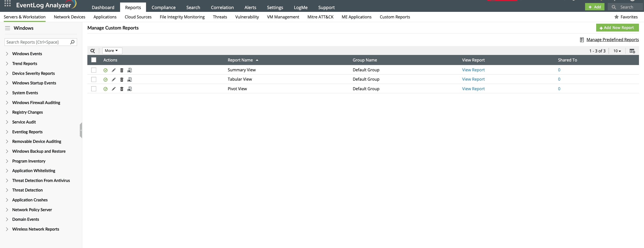Switch to the Compliance tab
644x248 pixels.
pos(164,7)
